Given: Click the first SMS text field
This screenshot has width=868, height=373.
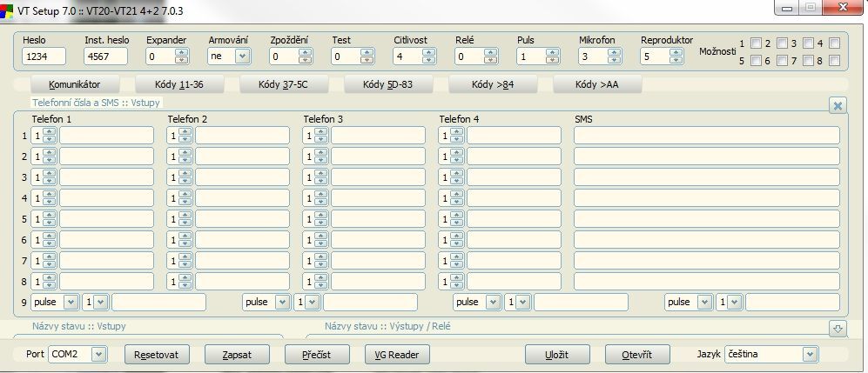Looking at the screenshot, I should [706, 136].
